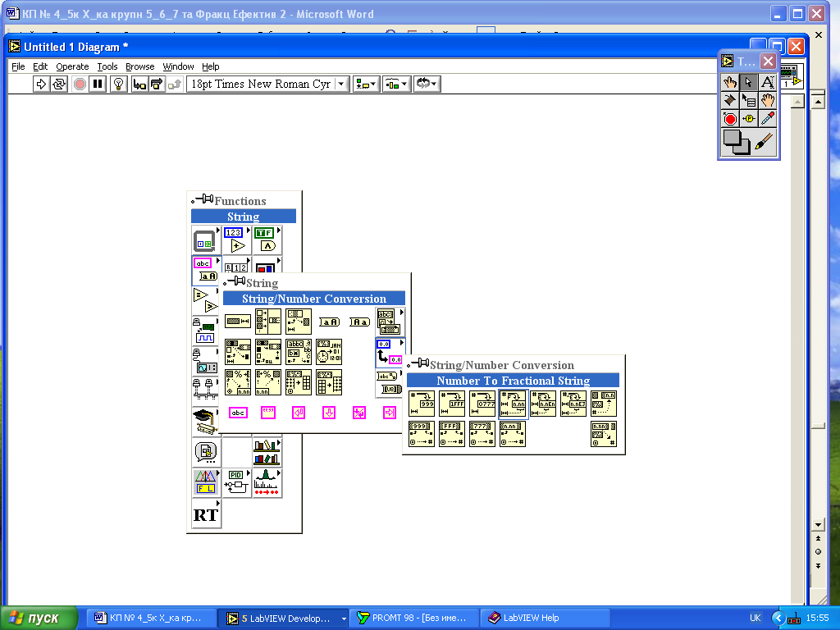Select the Tab constant icon
Screen dimensions: 840x630
click(x=390, y=413)
